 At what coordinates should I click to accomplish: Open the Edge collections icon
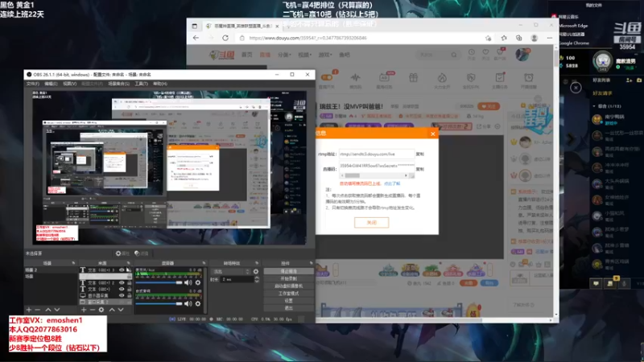click(519, 38)
